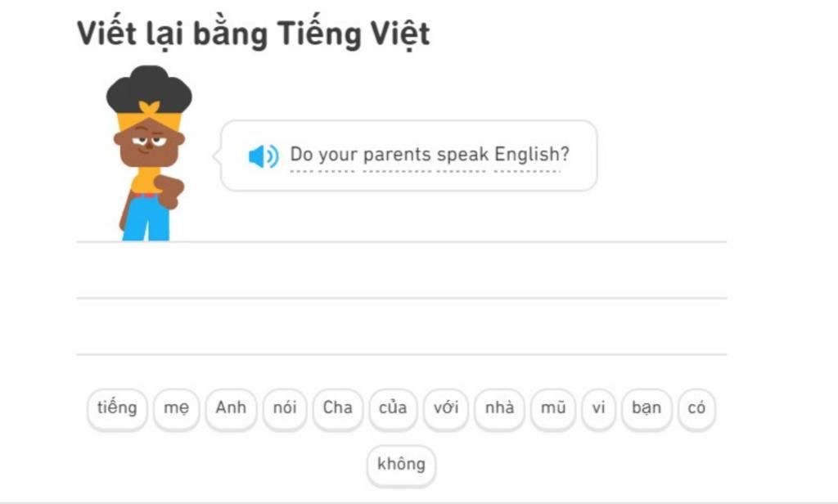
Task: Pick the "Cha" word tile
Action: [338, 409]
